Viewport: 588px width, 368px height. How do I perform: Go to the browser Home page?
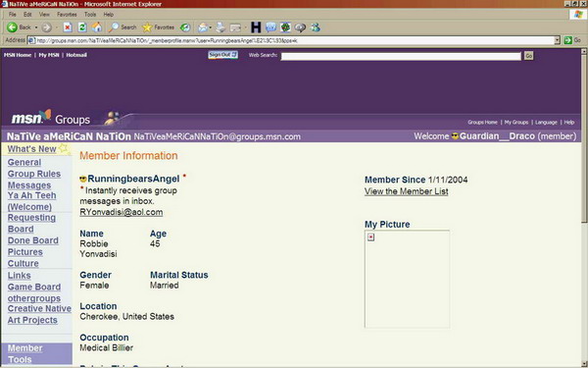(97, 27)
